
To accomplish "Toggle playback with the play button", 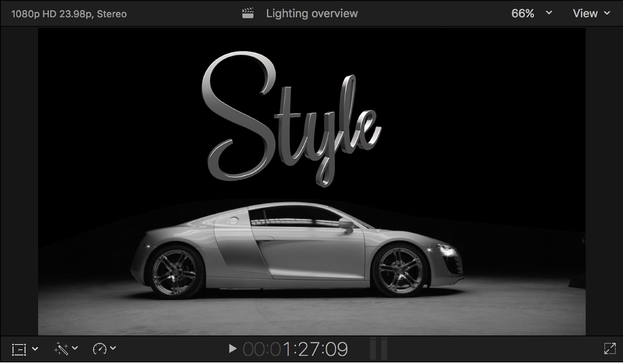I will (232, 349).
